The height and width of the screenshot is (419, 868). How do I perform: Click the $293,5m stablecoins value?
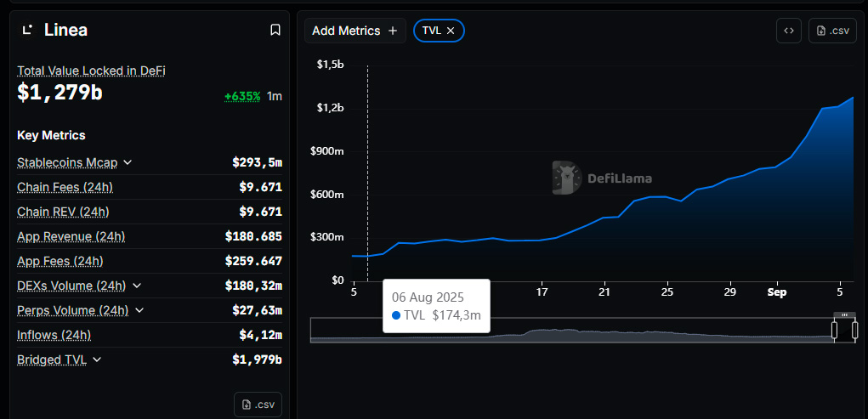258,162
